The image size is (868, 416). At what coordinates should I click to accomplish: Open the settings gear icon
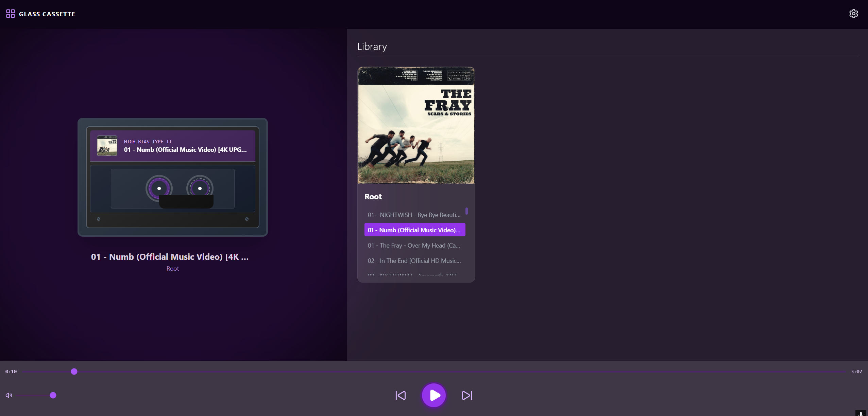[x=853, y=14]
